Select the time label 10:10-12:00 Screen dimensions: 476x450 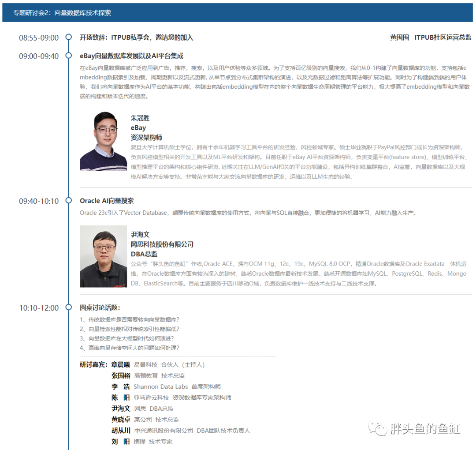[39, 308]
